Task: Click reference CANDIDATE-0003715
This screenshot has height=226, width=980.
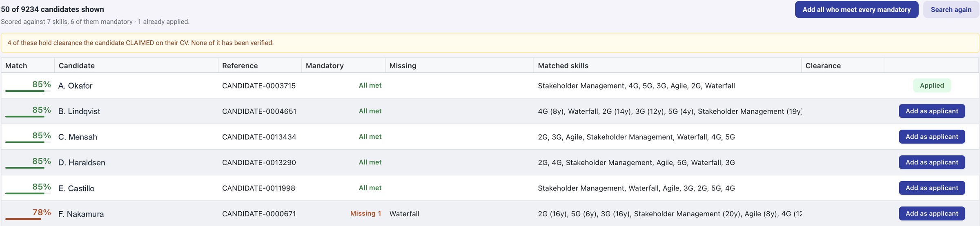Action: pyautogui.click(x=259, y=86)
